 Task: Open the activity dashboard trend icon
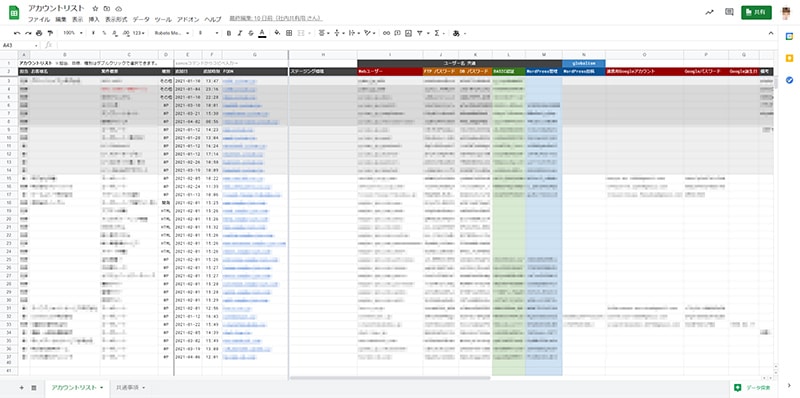point(709,13)
